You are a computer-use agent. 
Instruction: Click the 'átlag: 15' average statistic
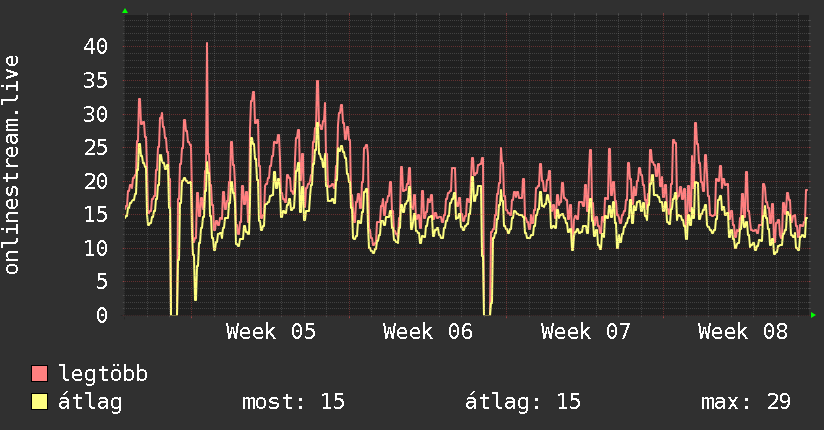click(523, 402)
